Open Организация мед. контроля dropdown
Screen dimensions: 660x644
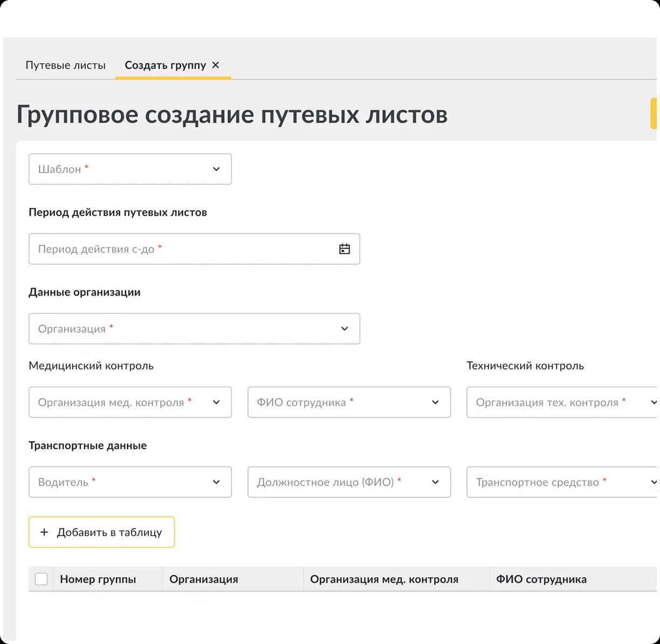click(130, 402)
